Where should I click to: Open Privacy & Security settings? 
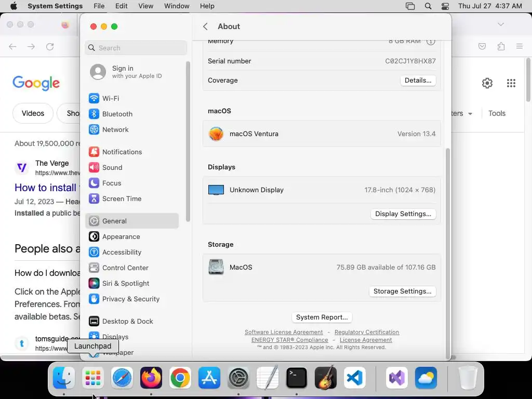pos(131,299)
